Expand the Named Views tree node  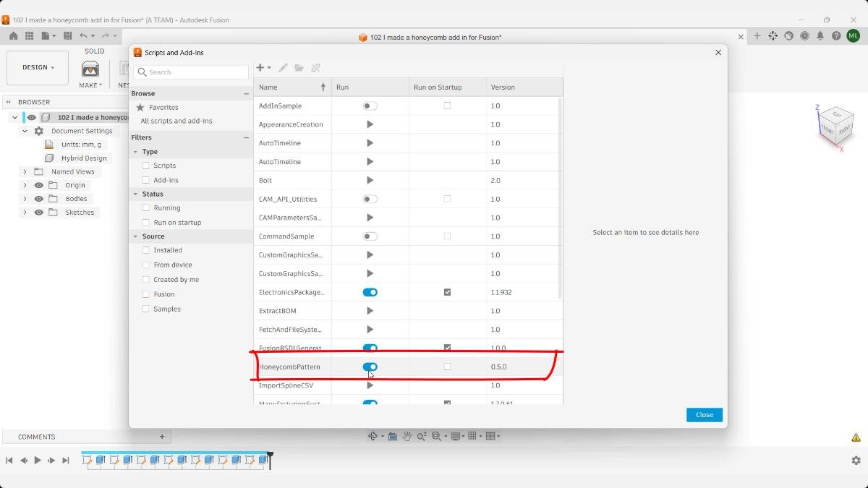click(x=25, y=171)
